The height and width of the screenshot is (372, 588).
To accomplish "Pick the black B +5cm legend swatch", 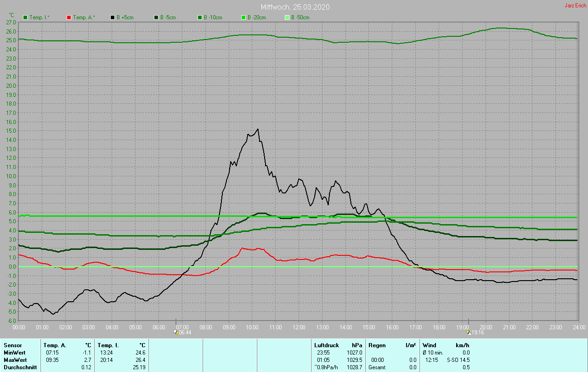I will coord(112,17).
